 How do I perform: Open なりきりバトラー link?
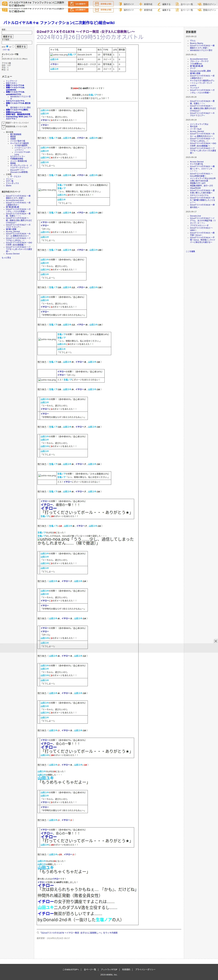[17, 156]
